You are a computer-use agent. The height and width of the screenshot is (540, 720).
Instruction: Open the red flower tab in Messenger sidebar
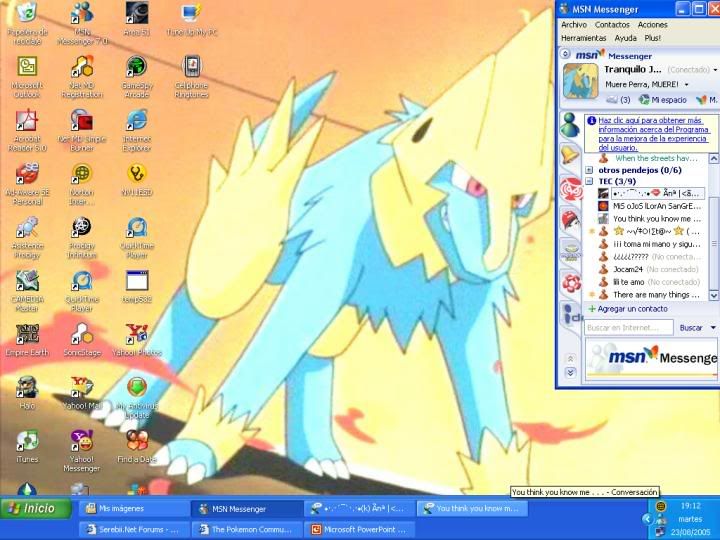[x=571, y=283]
